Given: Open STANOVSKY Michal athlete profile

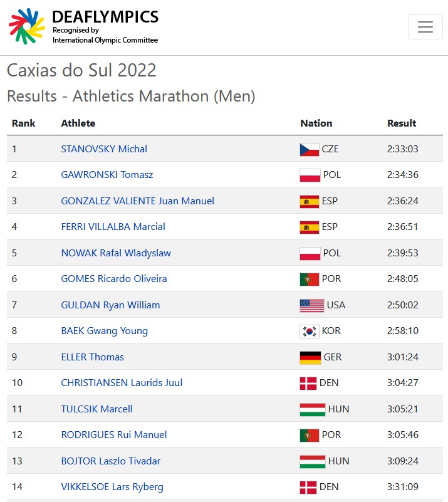Looking at the screenshot, I should (x=104, y=149).
